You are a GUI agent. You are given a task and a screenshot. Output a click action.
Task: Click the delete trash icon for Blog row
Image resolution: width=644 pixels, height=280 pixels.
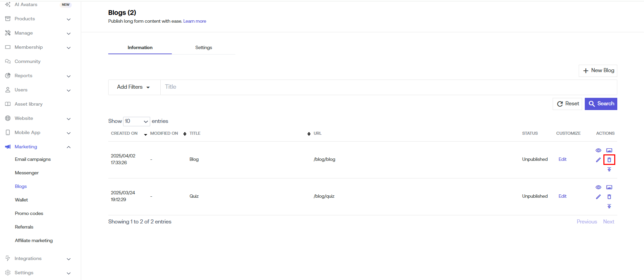(609, 160)
